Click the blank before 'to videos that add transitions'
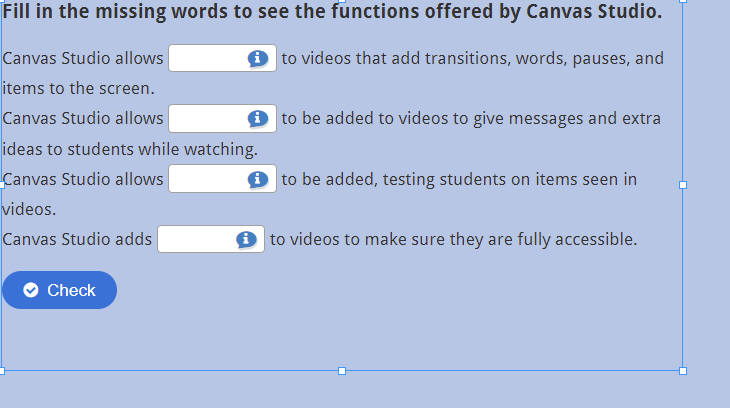Screen dimensions: 730x408 click(223, 58)
